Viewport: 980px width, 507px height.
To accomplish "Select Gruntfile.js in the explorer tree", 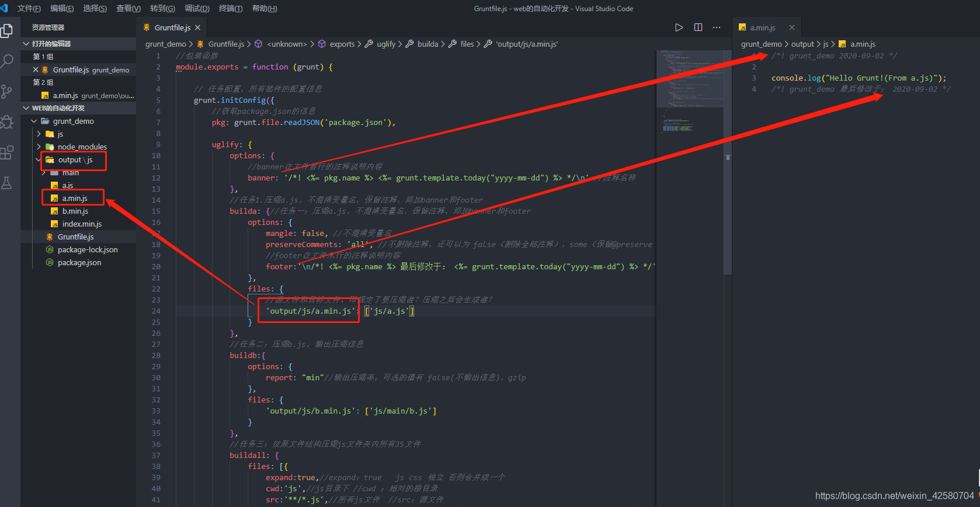I will click(x=78, y=237).
